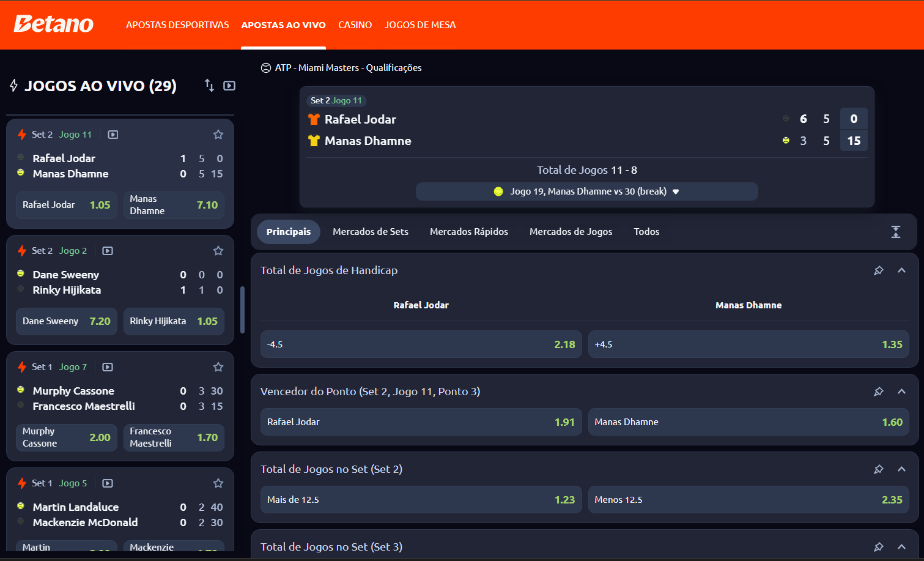This screenshot has height=561, width=924.
Task: Pin the Total de Jogos de Handicap market
Action: pyautogui.click(x=879, y=270)
